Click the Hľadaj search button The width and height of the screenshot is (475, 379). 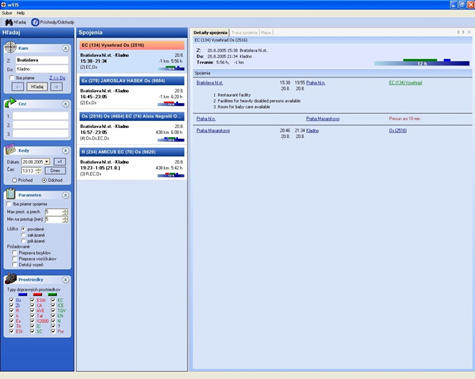37,87
